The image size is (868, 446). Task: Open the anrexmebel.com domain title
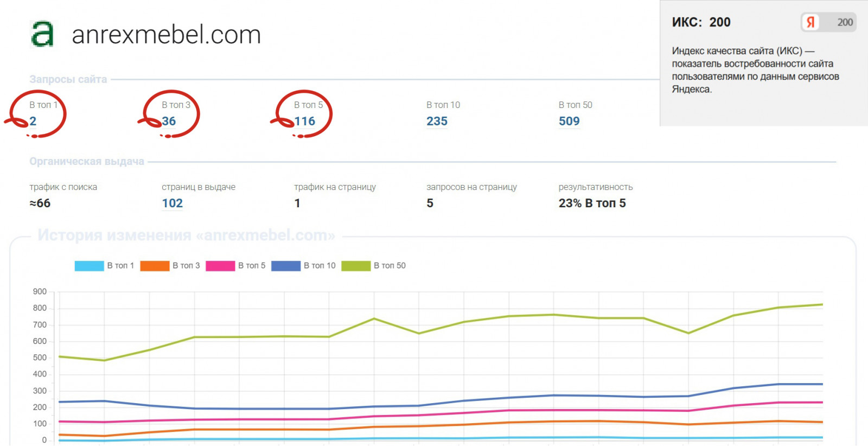[x=166, y=35]
